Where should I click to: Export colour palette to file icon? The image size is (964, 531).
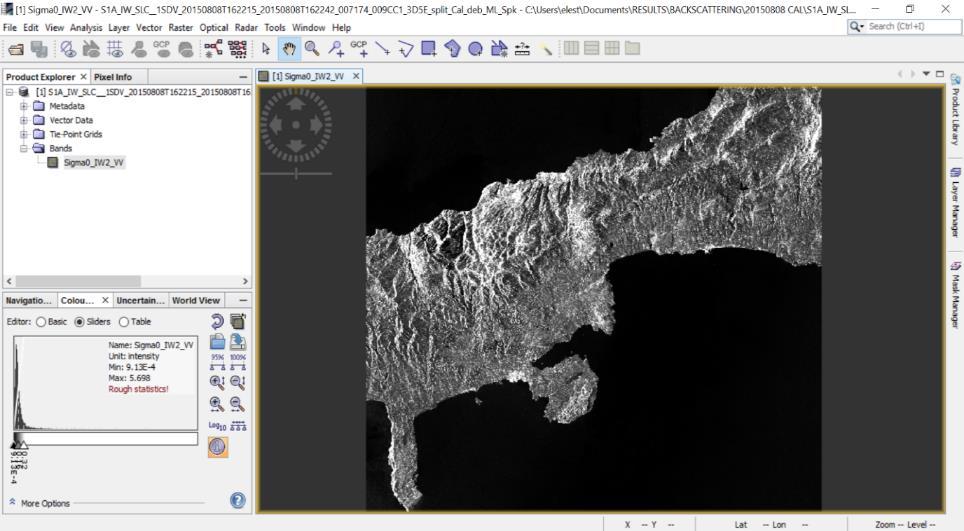point(238,342)
